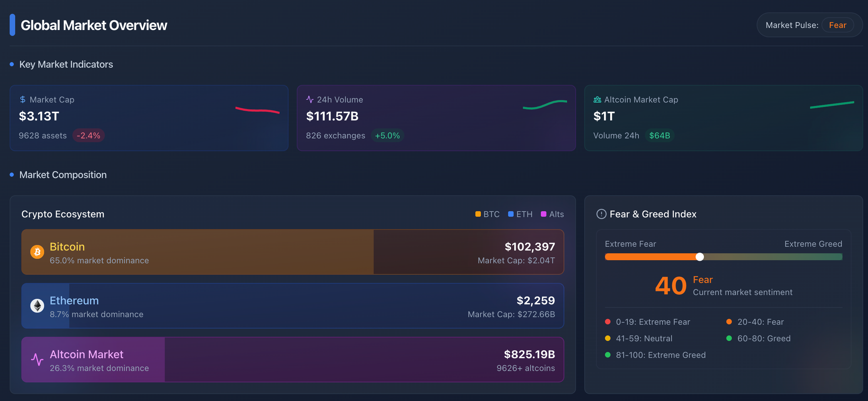Screen dimensions: 868x401
Task: Open the 24h Volume $111.57B card
Action: 436,118
